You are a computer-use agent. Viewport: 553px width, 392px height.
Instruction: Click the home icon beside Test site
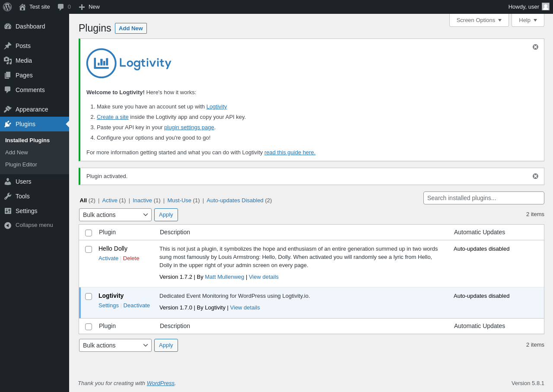[x=22, y=7]
